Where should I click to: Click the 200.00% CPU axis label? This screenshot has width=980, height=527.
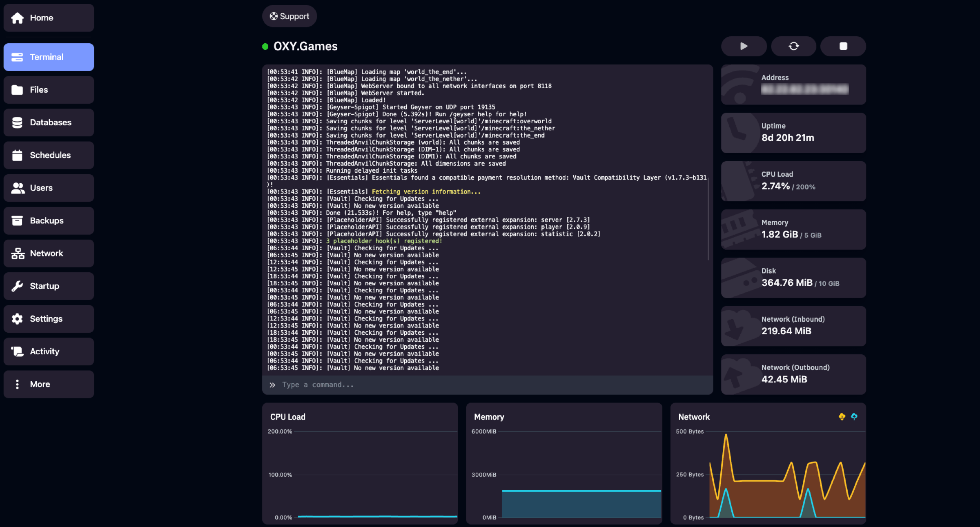[x=280, y=431]
